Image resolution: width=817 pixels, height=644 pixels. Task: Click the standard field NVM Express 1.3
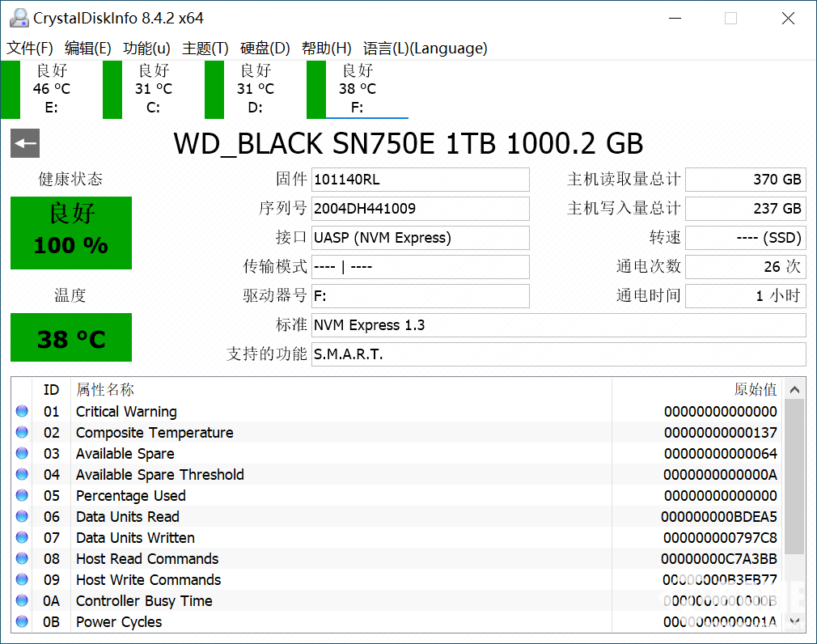pos(559,326)
